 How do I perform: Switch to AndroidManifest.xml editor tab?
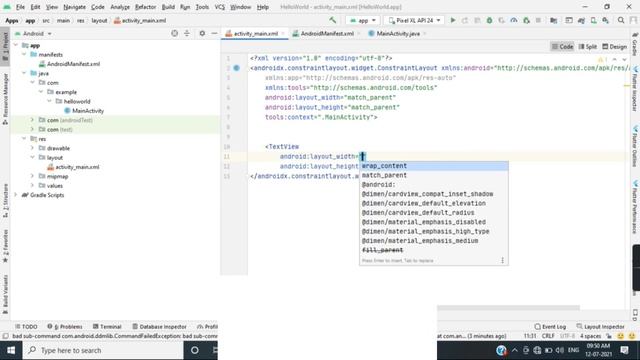[327, 33]
